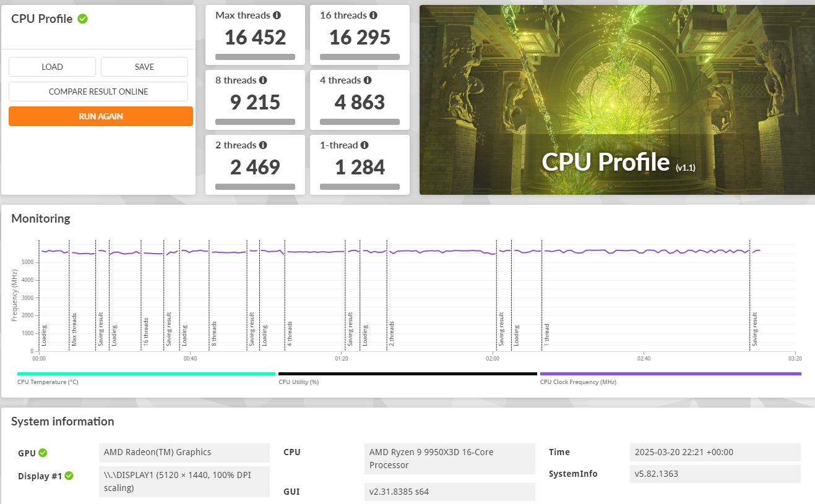
Task: Click the green check icon beside Display #1
Action: tap(69, 476)
